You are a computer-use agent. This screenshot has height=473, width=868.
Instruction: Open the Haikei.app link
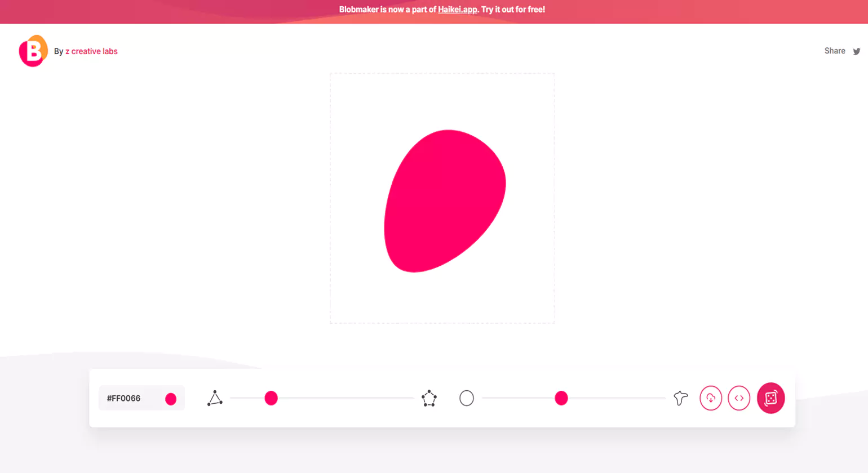click(457, 9)
